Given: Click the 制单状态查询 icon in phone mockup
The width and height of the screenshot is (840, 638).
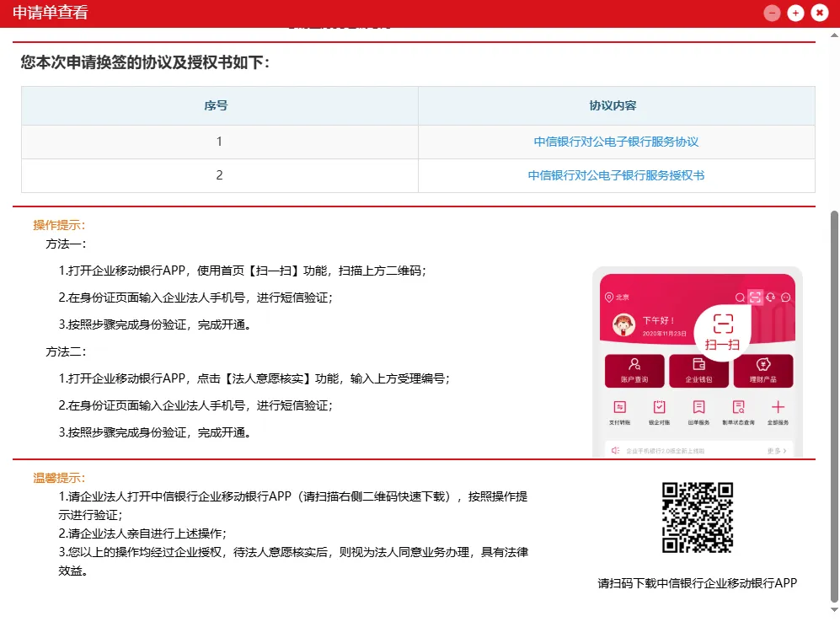Looking at the screenshot, I should coord(739,408).
